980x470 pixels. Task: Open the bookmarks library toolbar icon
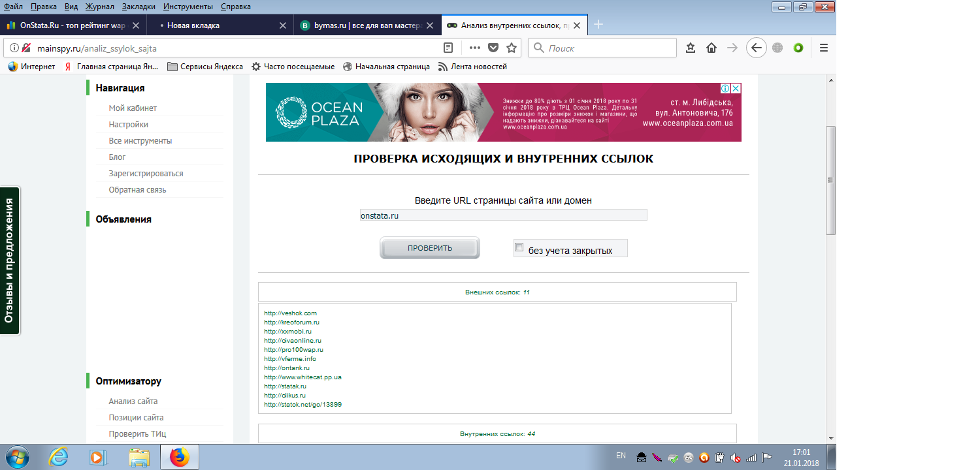pos(691,48)
